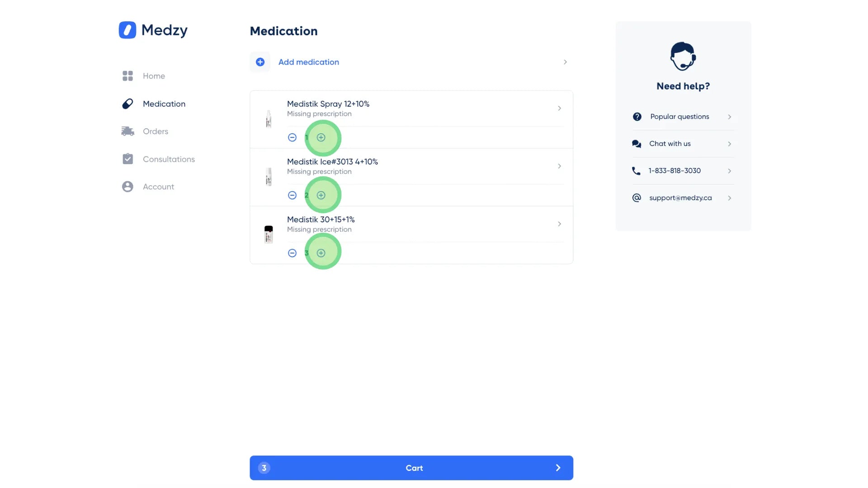Open Popular questions help link
This screenshot has width=868, height=488.
[x=679, y=117]
